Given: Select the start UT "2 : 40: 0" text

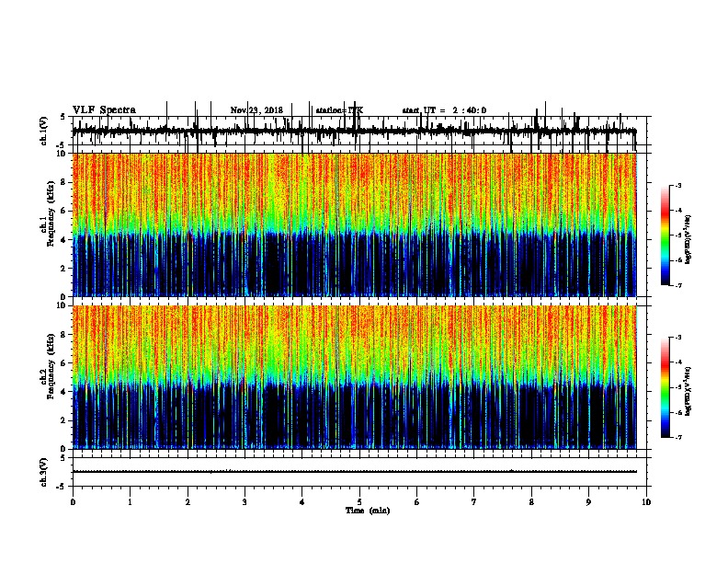Looking at the screenshot, I should coord(470,110).
